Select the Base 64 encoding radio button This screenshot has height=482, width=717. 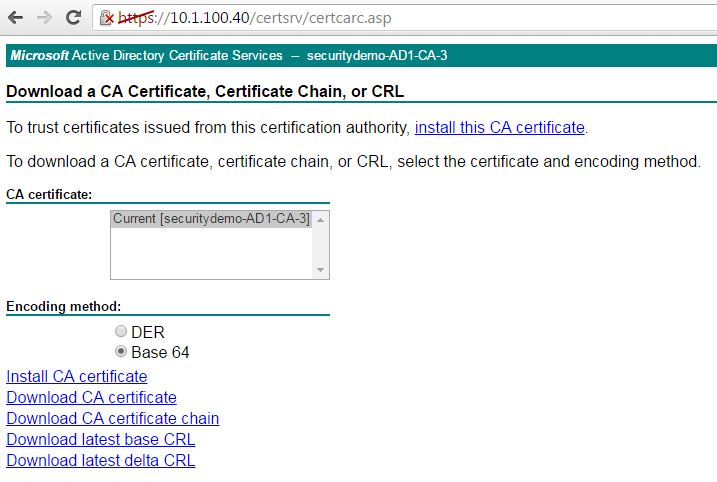click(x=121, y=351)
